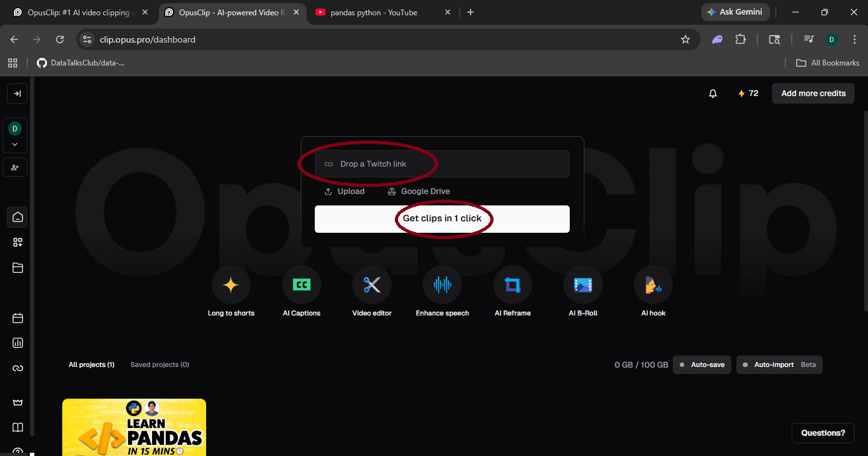Switch to the Saved projects (0) tab

pyautogui.click(x=160, y=365)
